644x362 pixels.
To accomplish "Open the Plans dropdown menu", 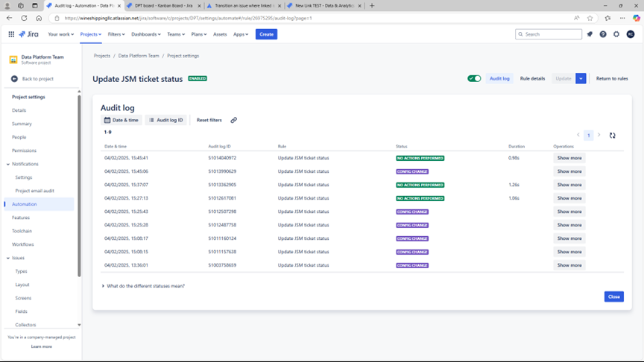I will 199,34.
